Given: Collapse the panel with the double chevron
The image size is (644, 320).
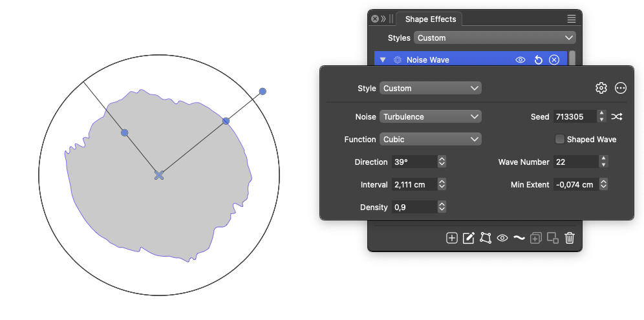Looking at the screenshot, I should [383, 19].
